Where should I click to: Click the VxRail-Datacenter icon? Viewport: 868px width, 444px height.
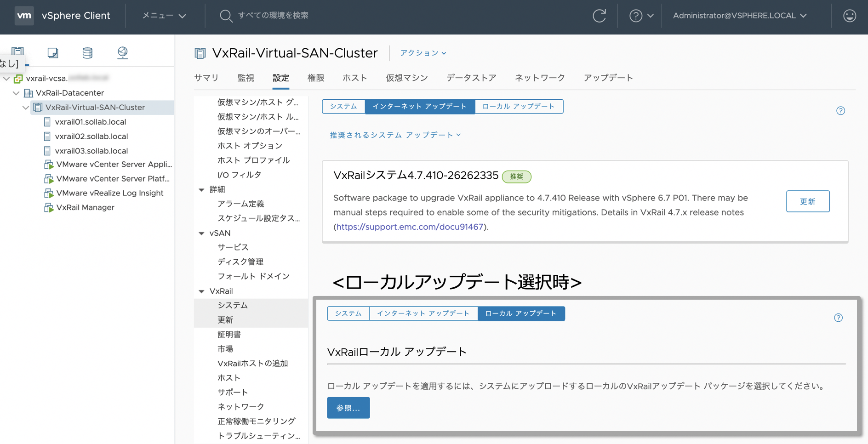29,93
